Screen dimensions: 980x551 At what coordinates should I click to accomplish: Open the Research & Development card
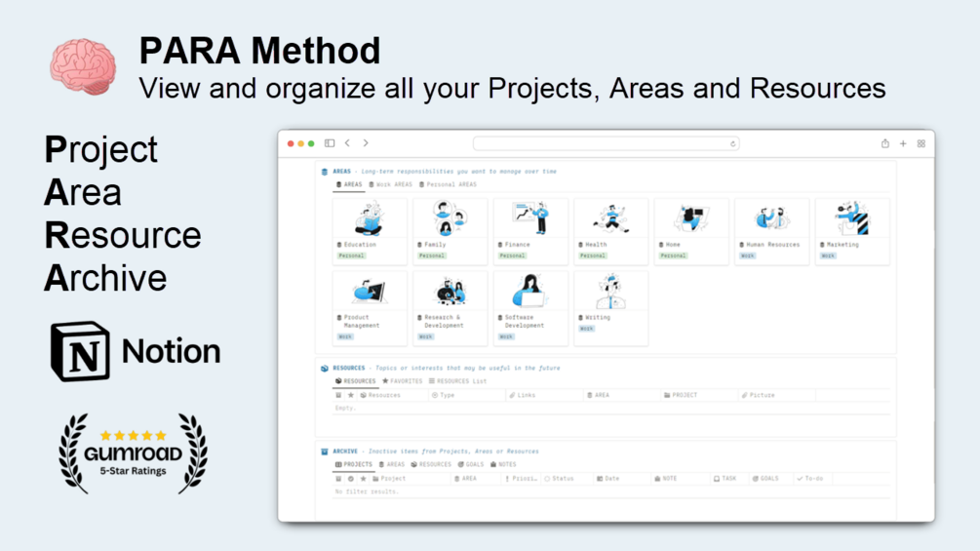pyautogui.click(x=450, y=308)
